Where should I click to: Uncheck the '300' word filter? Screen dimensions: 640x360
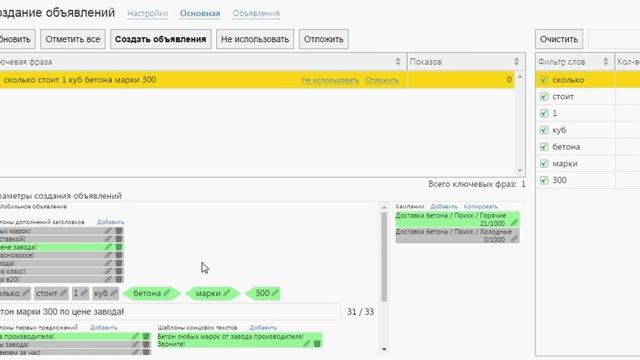click(x=544, y=180)
